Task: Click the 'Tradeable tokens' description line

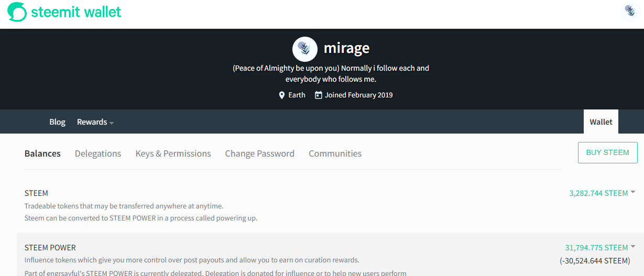Action: tap(124, 206)
